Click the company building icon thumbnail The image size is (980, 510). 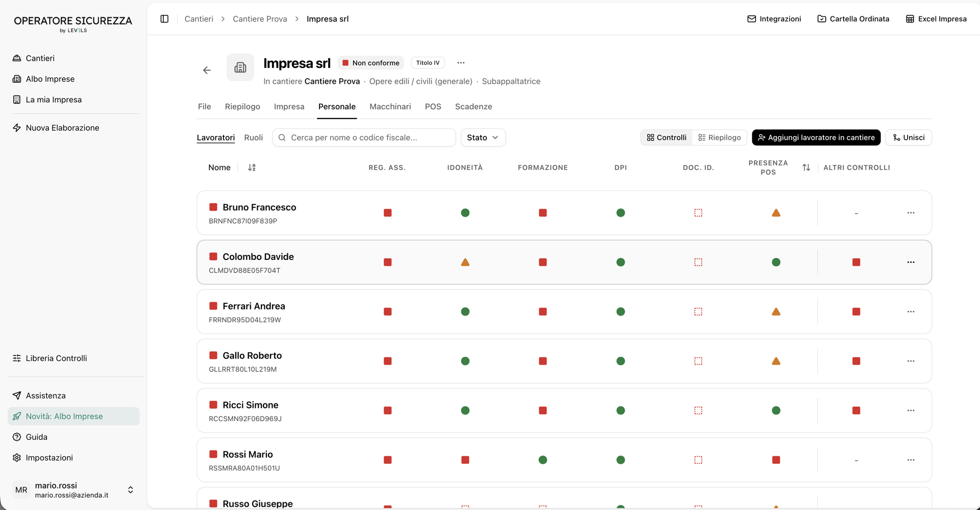240,67
